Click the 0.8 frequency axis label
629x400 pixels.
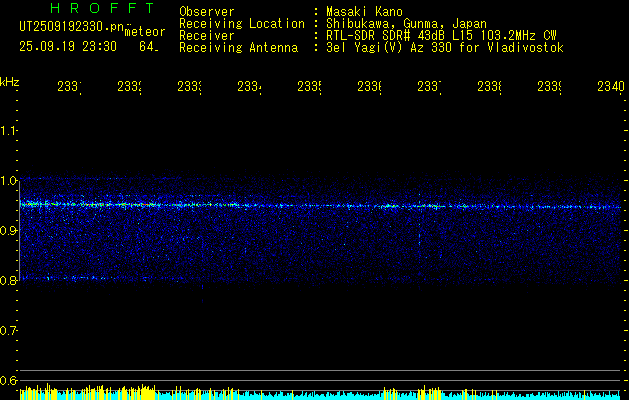click(x=9, y=280)
